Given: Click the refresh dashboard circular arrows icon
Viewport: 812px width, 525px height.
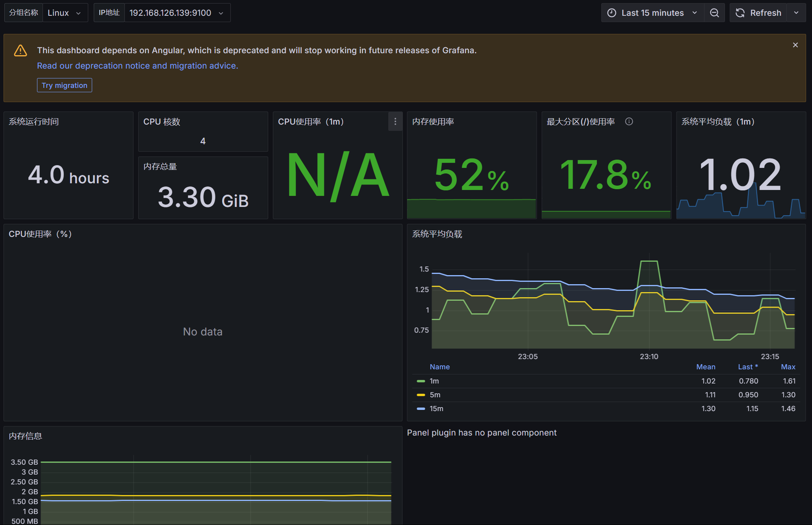Looking at the screenshot, I should [740, 13].
